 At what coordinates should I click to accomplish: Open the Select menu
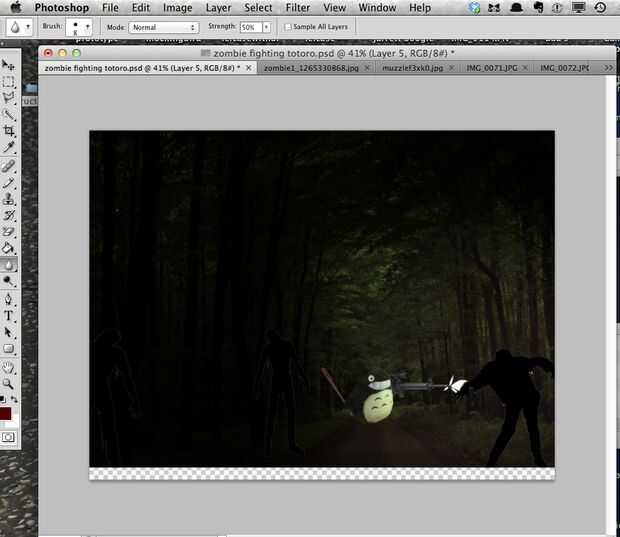pyautogui.click(x=258, y=8)
